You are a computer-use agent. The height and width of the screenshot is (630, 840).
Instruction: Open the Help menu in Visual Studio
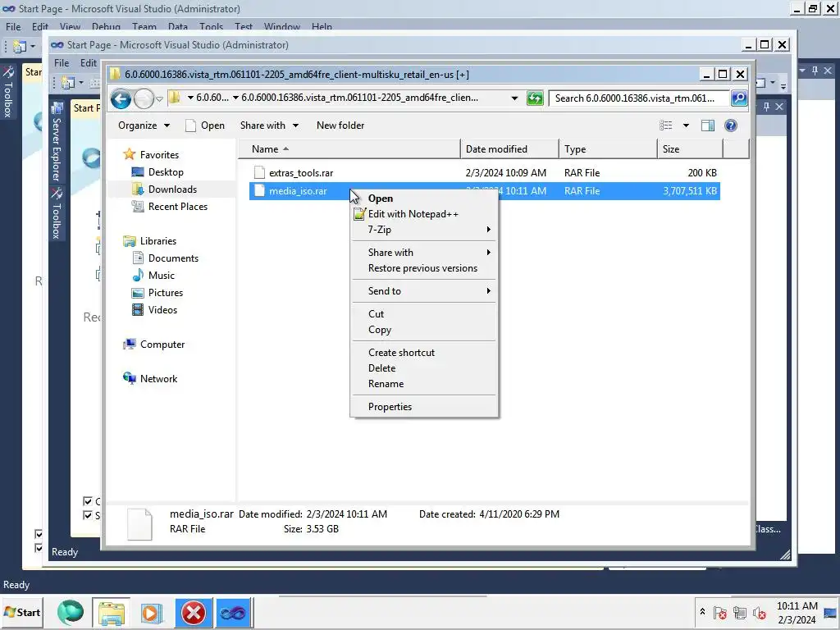coord(322,27)
